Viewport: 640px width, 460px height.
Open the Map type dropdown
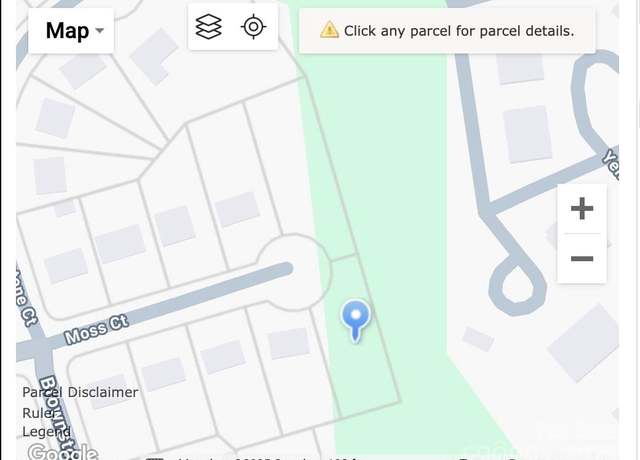[71, 31]
